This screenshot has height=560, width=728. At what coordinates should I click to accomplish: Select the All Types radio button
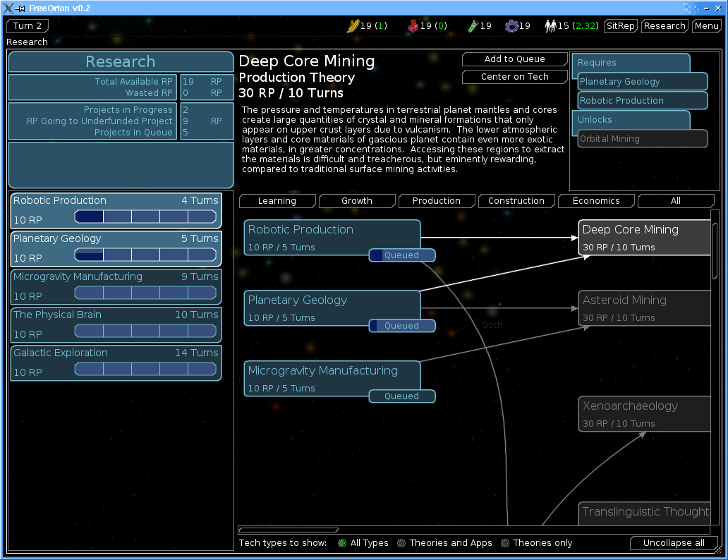(342, 543)
